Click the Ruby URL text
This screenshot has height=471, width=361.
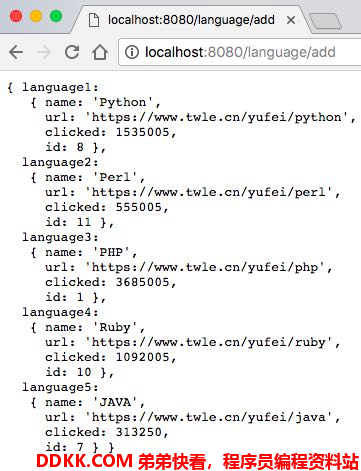(x=209, y=342)
